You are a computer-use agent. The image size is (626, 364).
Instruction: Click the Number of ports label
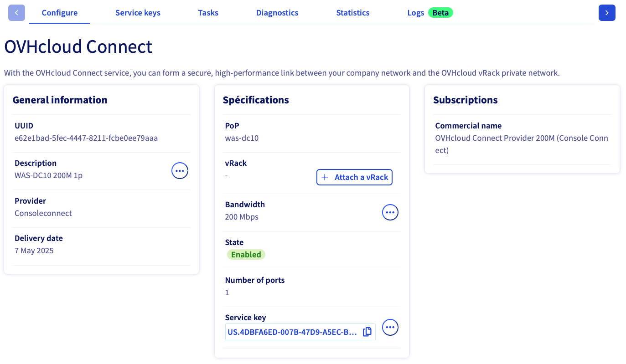255,280
